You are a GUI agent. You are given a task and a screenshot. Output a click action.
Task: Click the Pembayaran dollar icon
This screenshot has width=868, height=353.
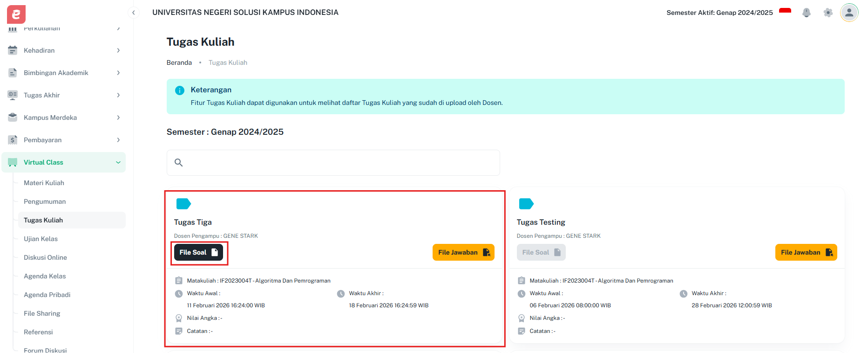(13, 140)
